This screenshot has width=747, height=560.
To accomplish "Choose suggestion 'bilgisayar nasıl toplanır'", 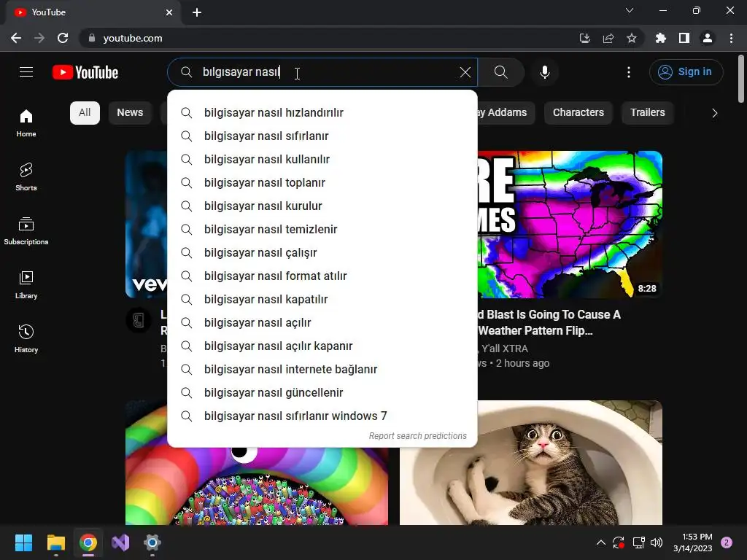I will tap(322, 183).
